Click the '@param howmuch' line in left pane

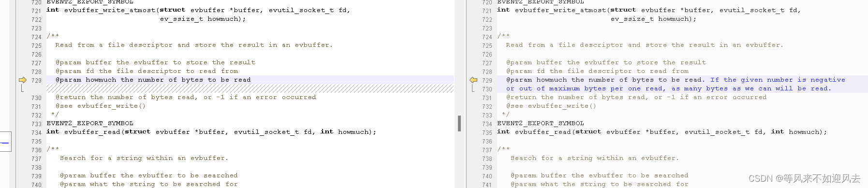[x=153, y=80]
